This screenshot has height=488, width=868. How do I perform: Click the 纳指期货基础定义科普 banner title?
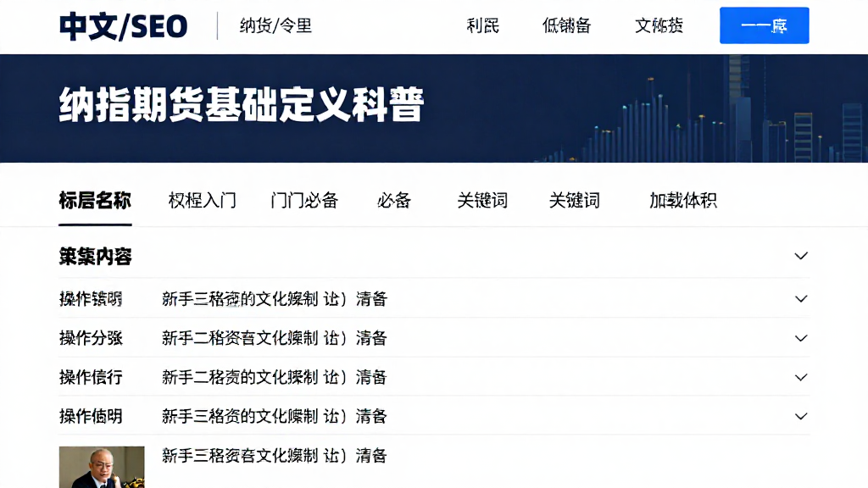(242, 104)
